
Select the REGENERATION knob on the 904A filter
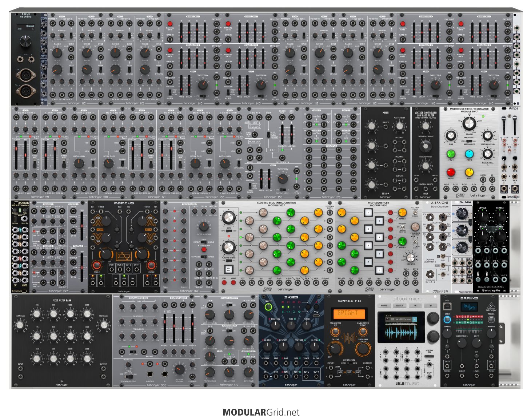click(x=425, y=166)
